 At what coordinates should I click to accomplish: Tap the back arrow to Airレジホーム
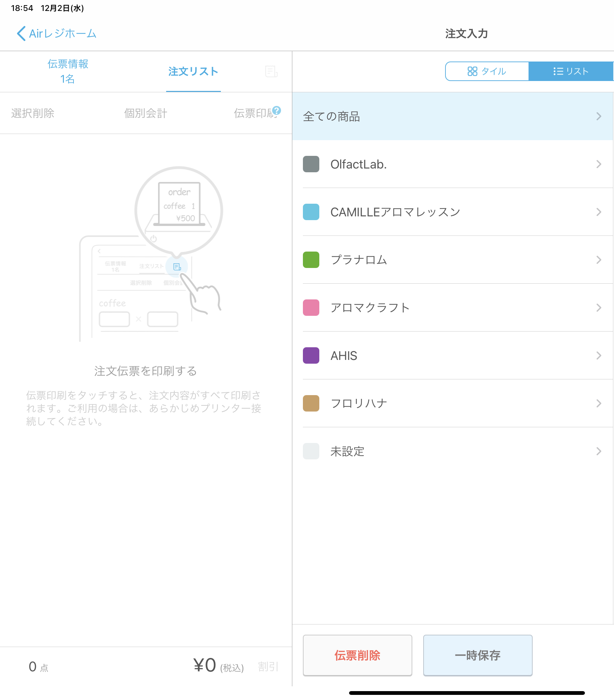coord(21,33)
